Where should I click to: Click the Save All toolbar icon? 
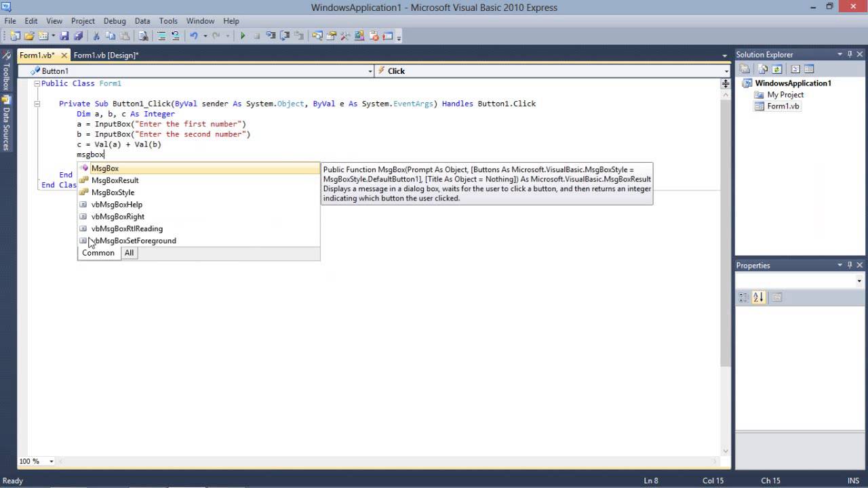point(78,36)
